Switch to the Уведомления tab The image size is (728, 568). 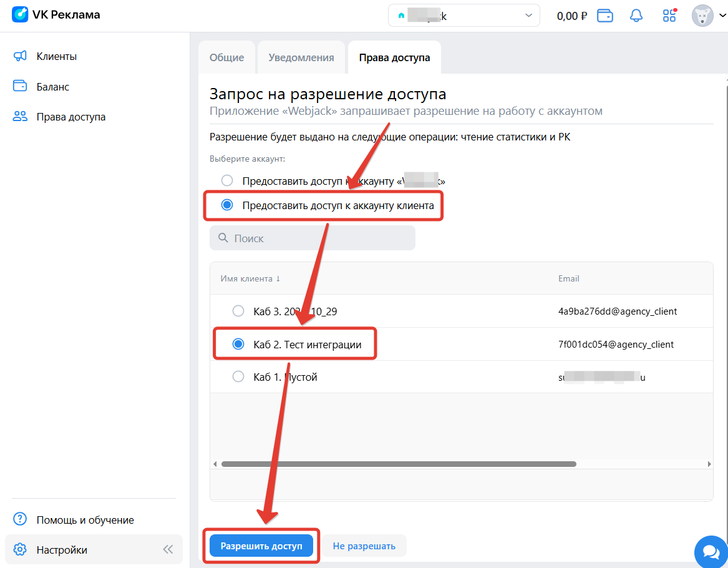pyautogui.click(x=301, y=57)
